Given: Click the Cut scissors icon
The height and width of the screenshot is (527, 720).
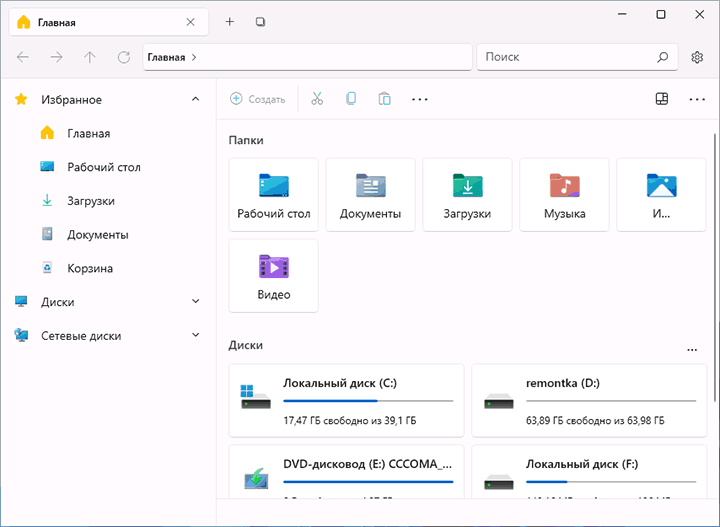Looking at the screenshot, I should tap(317, 99).
